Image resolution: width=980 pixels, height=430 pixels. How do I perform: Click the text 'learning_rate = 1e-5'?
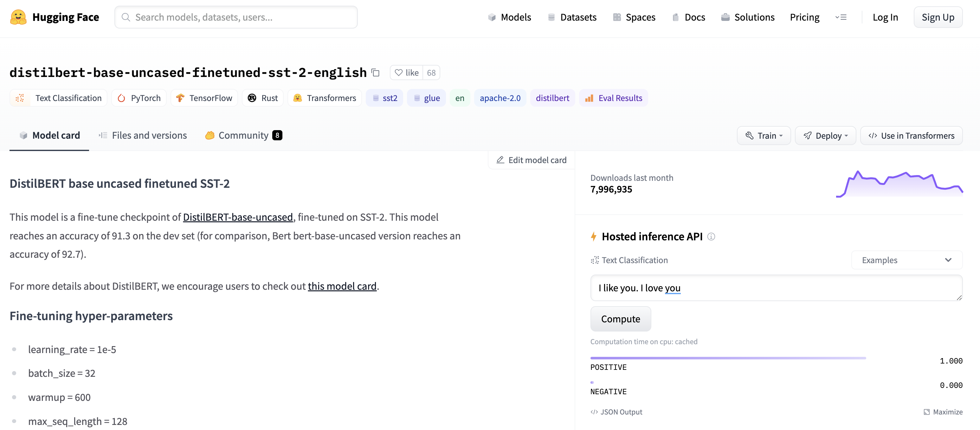tap(72, 349)
